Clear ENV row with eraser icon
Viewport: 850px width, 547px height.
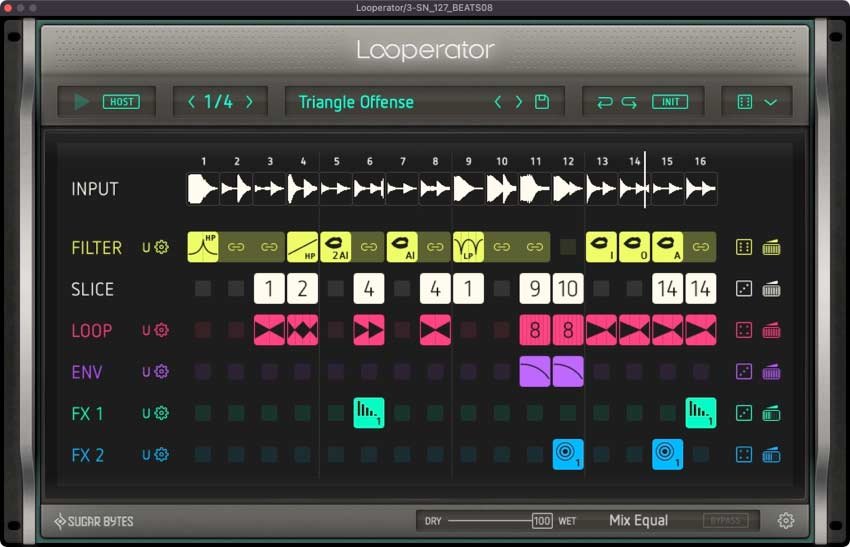[771, 372]
